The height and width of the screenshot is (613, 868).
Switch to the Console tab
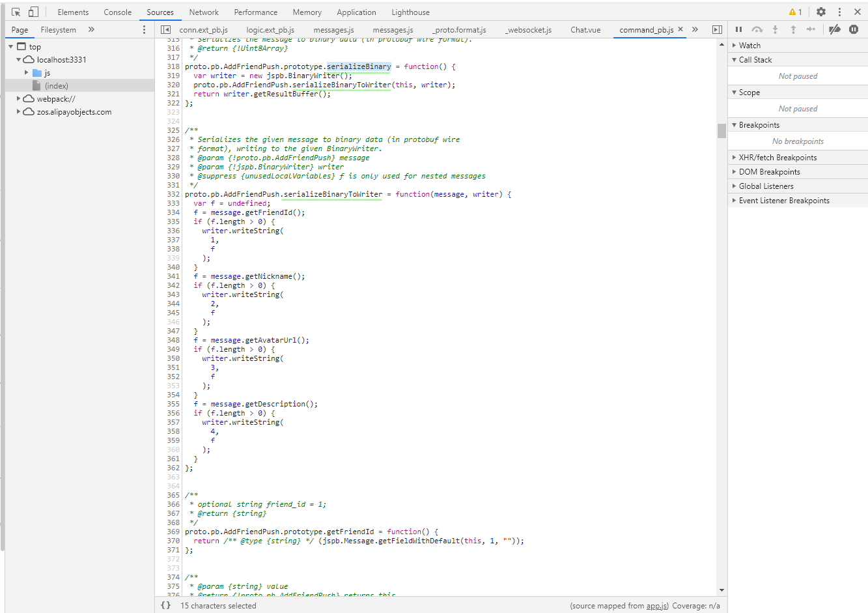click(117, 12)
